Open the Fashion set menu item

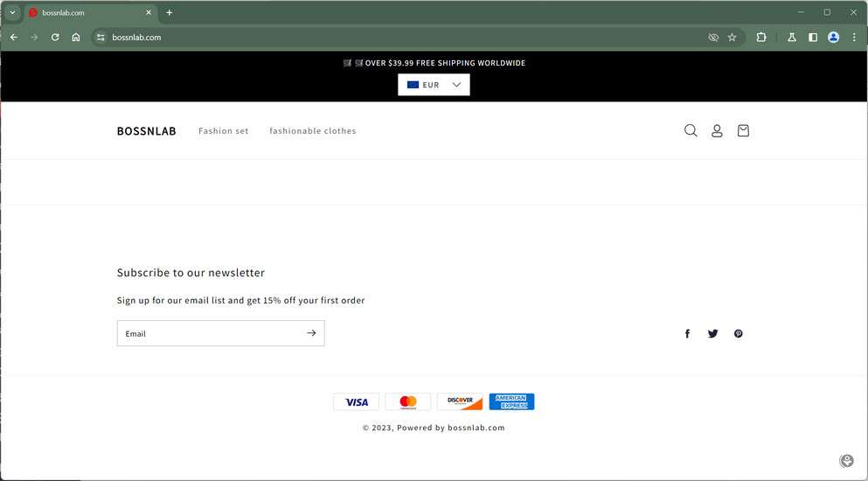tap(224, 131)
